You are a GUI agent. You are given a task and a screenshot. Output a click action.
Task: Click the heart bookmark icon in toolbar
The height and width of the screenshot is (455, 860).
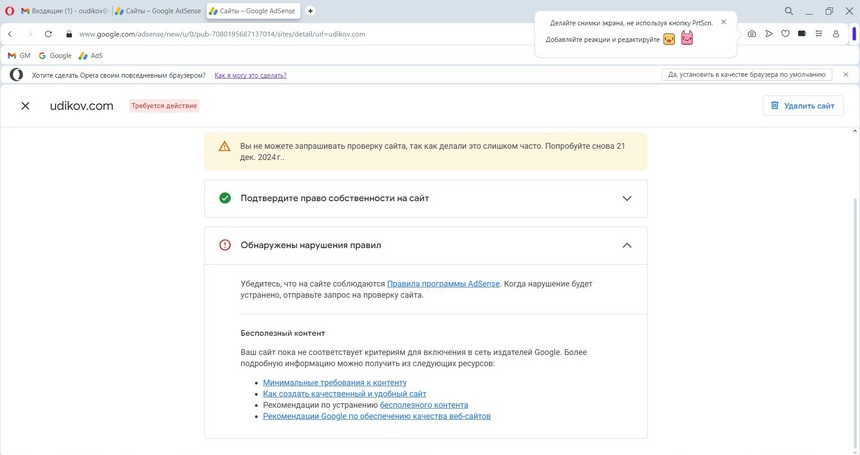(785, 34)
